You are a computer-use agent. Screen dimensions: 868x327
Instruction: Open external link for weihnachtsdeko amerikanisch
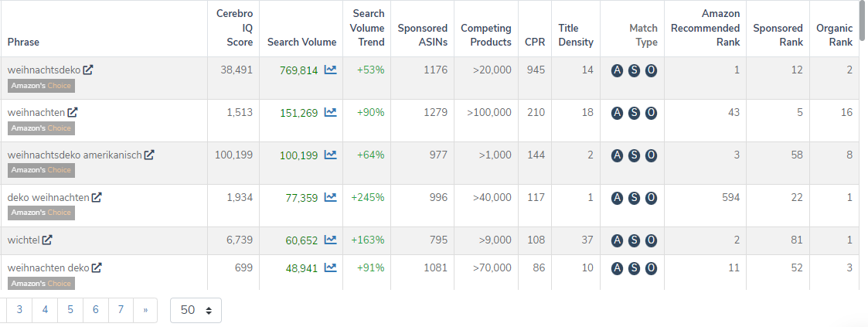[x=149, y=155]
